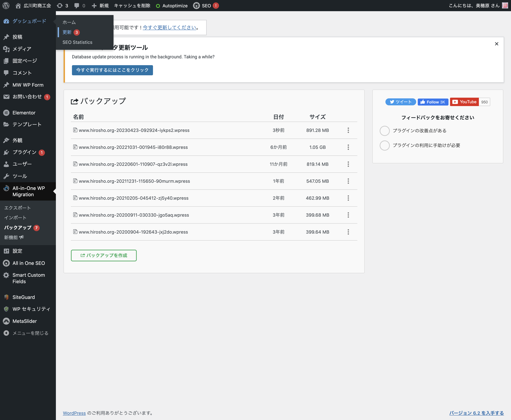Click the プラグイン plug icon in sidebar
This screenshot has height=420, width=511.
6,152
